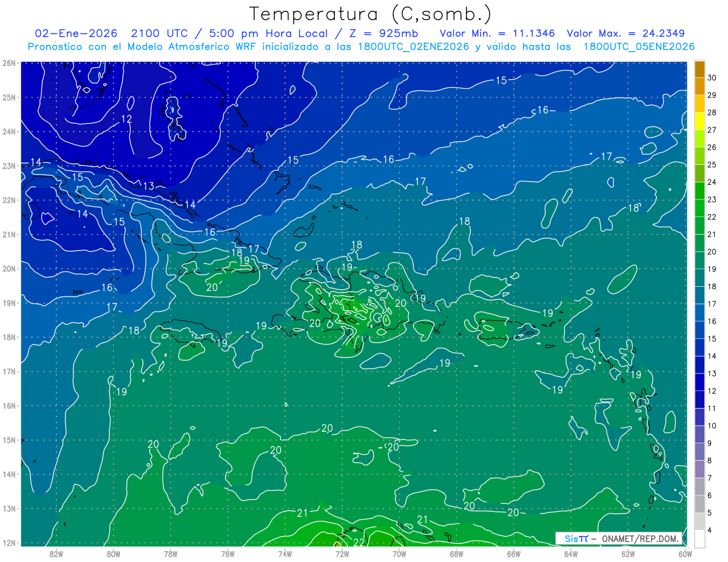This screenshot has width=728, height=562.
Task: Click the 'Valor Min. = 11.1346' readout
Action: click(497, 33)
